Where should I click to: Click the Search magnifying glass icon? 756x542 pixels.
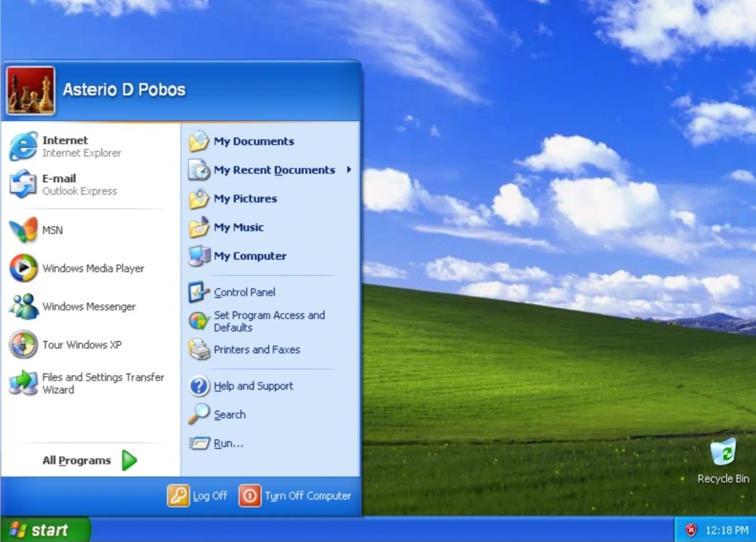pos(199,414)
